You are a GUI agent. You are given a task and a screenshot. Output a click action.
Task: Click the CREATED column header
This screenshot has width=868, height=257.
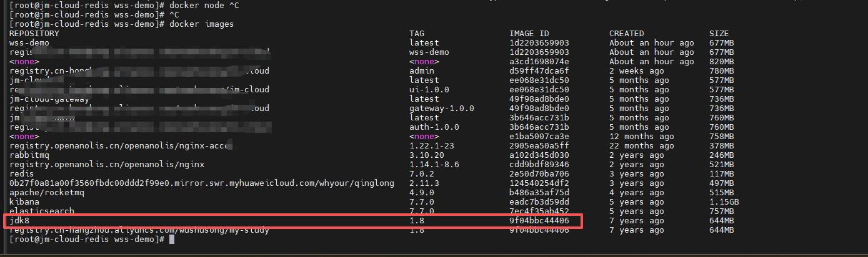click(x=626, y=34)
